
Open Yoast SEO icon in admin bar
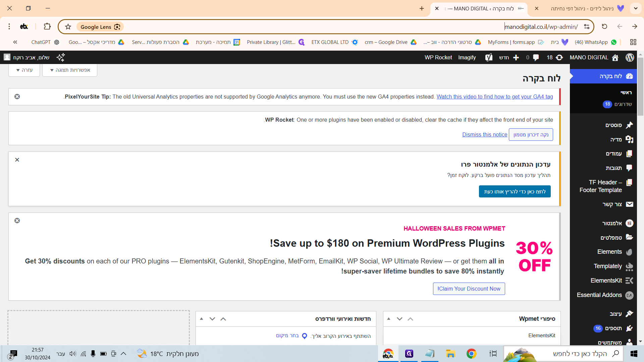point(489,57)
